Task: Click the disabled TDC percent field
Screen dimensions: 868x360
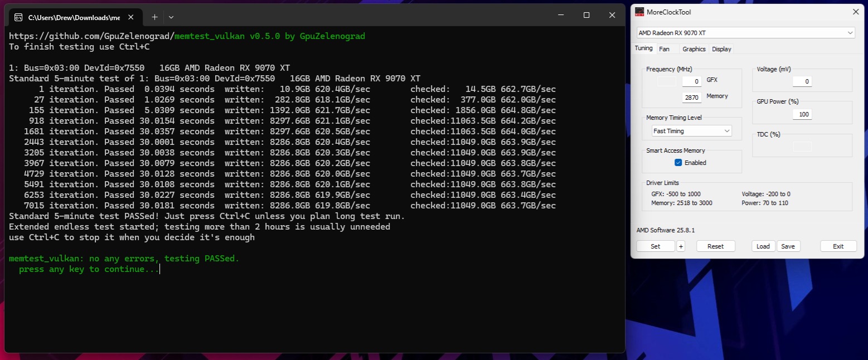Action: click(x=802, y=147)
